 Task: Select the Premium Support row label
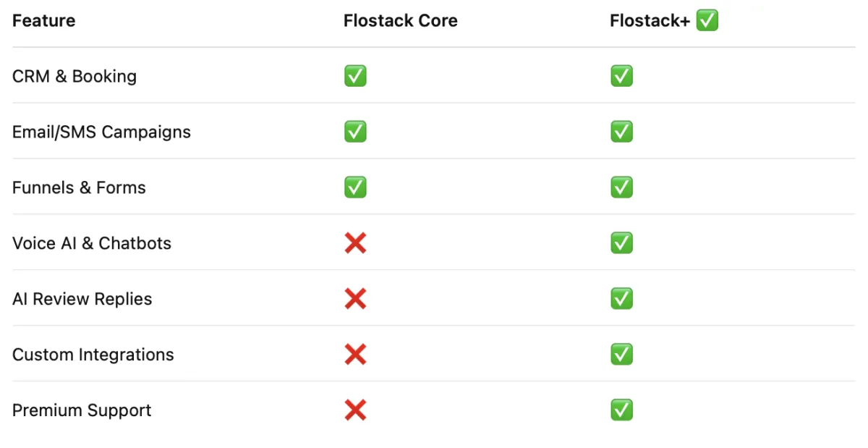point(82,410)
